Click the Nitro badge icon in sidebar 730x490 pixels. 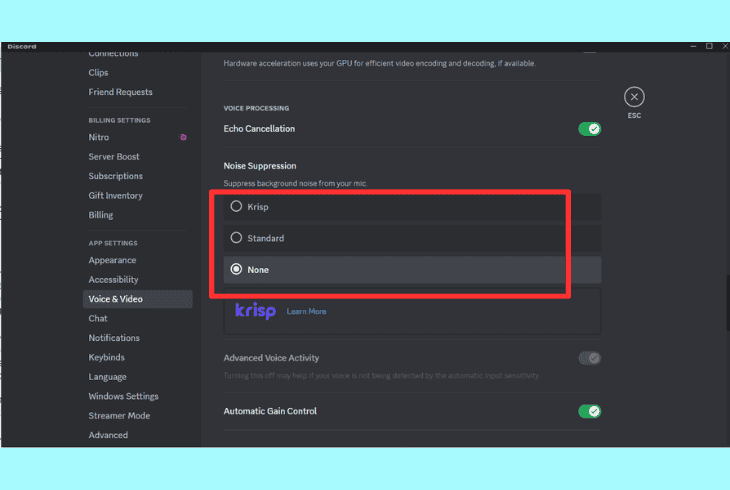tap(183, 137)
